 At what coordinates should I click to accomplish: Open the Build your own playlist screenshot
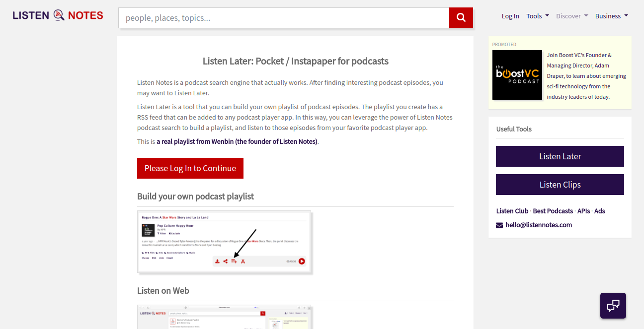click(225, 242)
